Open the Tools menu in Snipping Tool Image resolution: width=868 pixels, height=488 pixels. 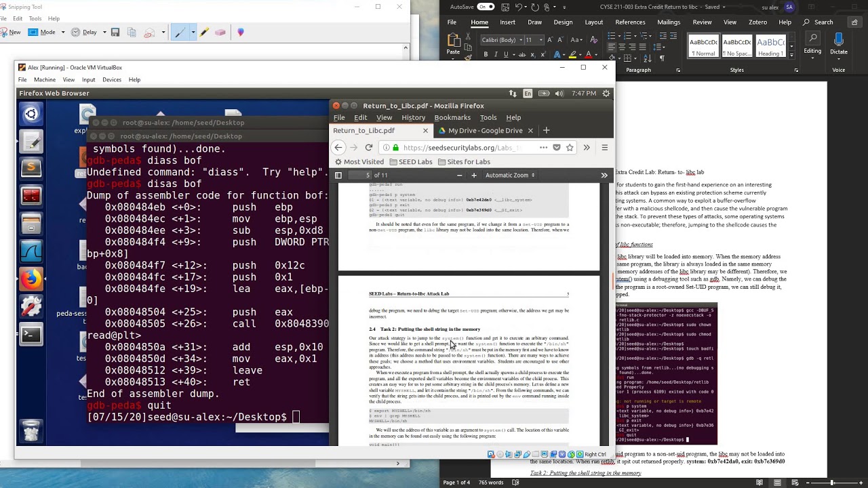point(35,18)
